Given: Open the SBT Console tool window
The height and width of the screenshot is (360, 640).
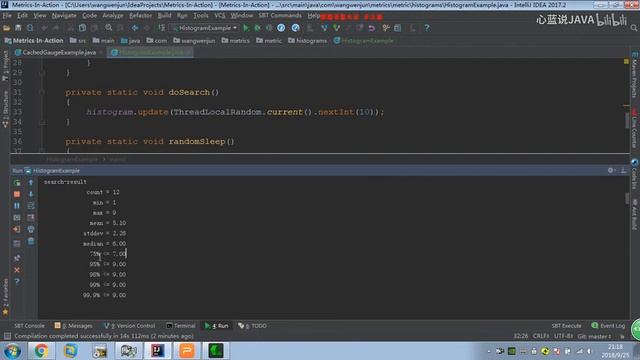Looking at the screenshot, I should coord(29,326).
